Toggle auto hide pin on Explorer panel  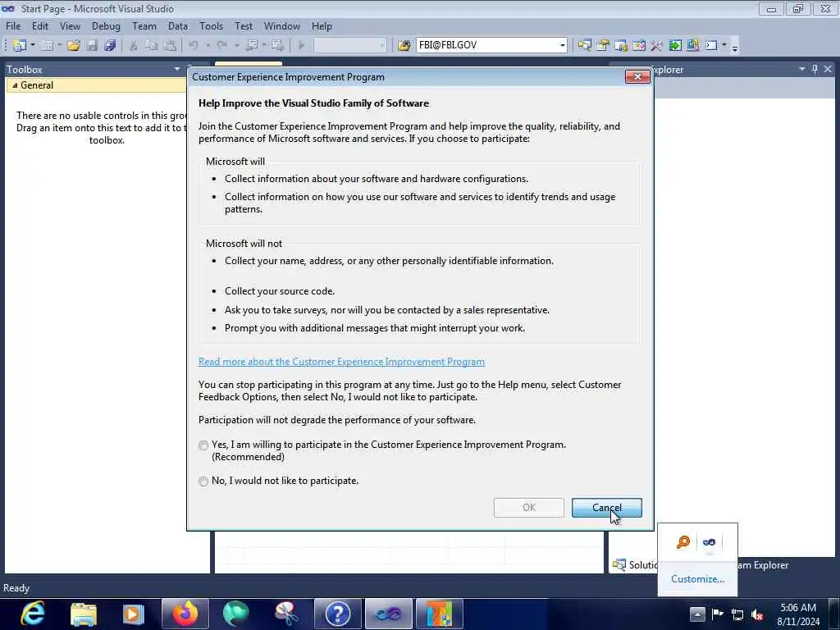815,69
